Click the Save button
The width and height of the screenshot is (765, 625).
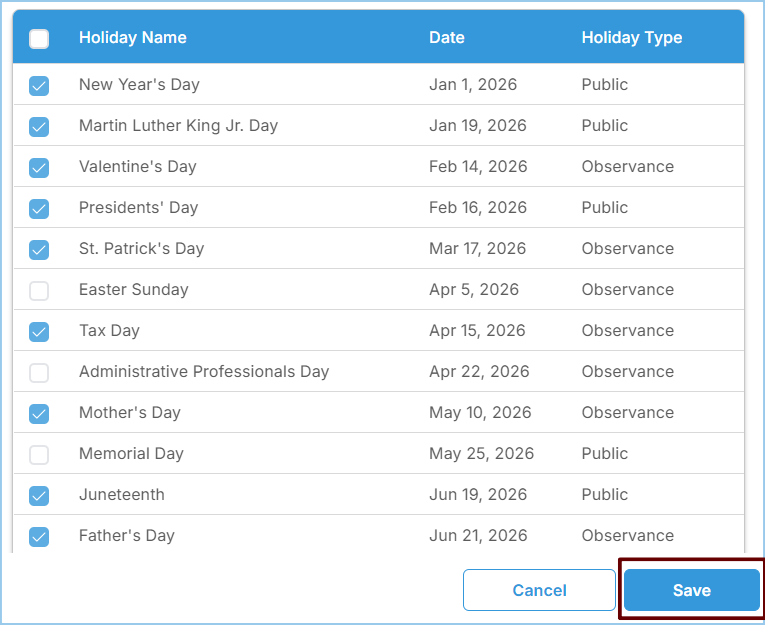[x=691, y=590]
